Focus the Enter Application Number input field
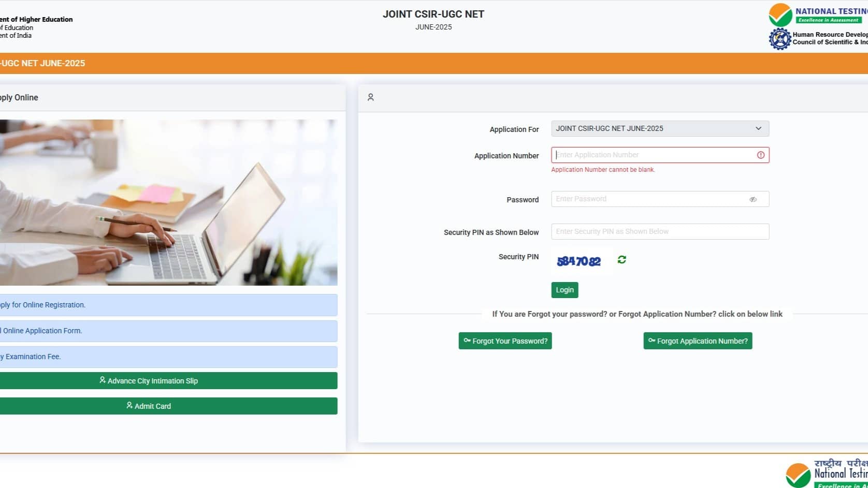Image resolution: width=868 pixels, height=488 pixels. (647, 155)
